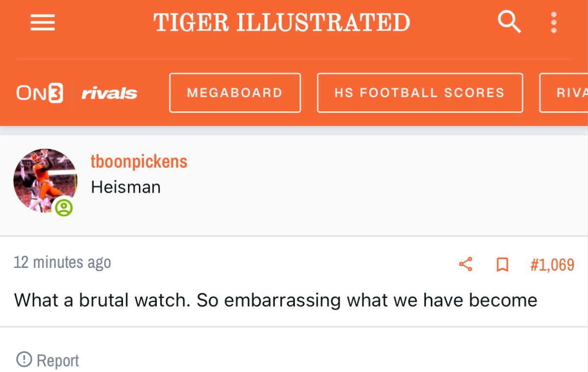
Task: Go to HS Football Scores
Action: point(419,93)
